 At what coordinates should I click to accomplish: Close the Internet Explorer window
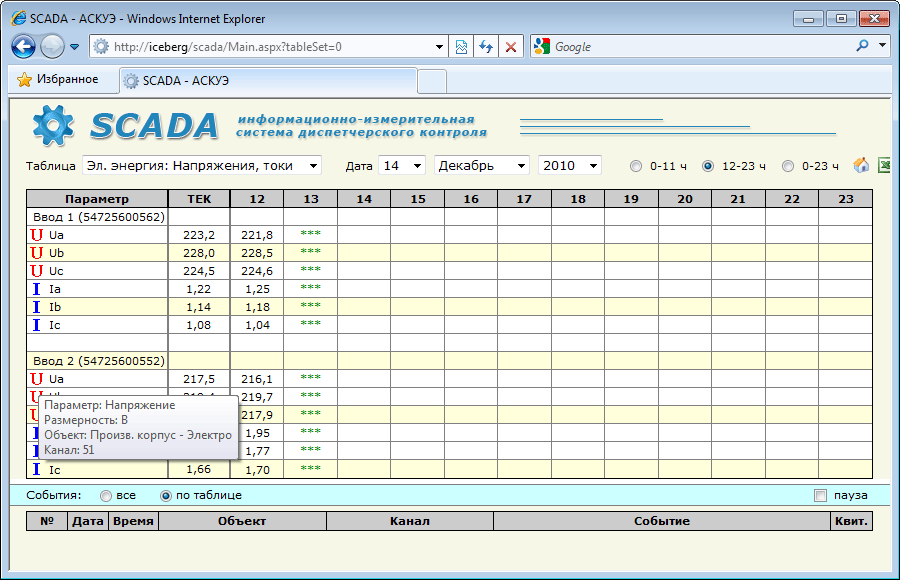tap(874, 18)
